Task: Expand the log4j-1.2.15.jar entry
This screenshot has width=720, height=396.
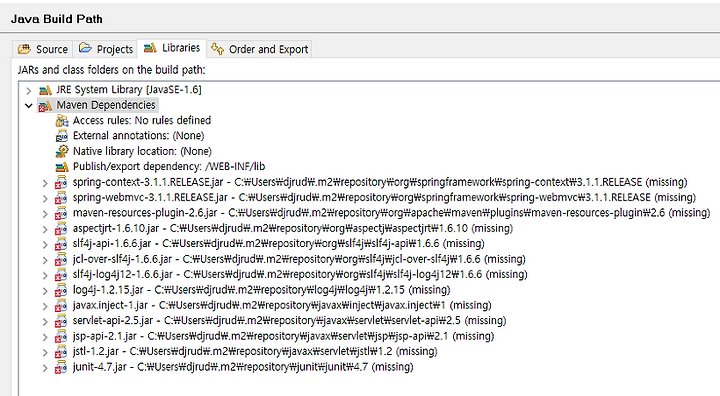Action: point(45,291)
